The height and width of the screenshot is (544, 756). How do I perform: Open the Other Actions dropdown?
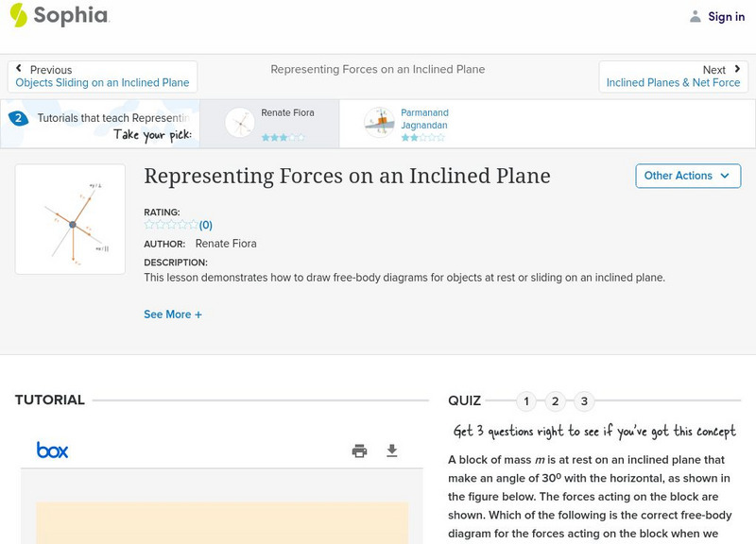(x=687, y=176)
